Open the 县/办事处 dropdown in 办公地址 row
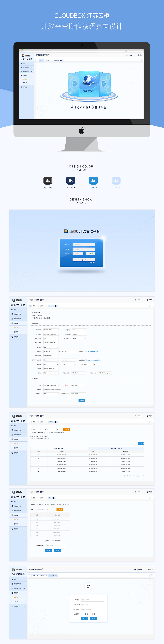The height and width of the screenshot is (644, 164). pos(88,364)
